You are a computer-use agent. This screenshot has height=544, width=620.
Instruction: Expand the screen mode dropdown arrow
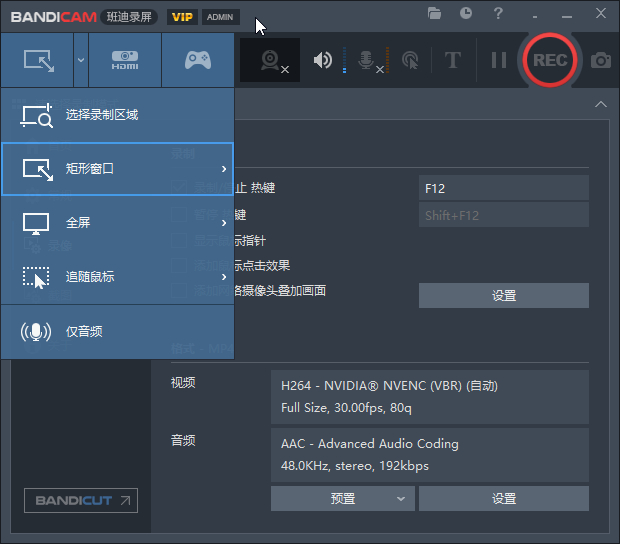pyautogui.click(x=81, y=60)
